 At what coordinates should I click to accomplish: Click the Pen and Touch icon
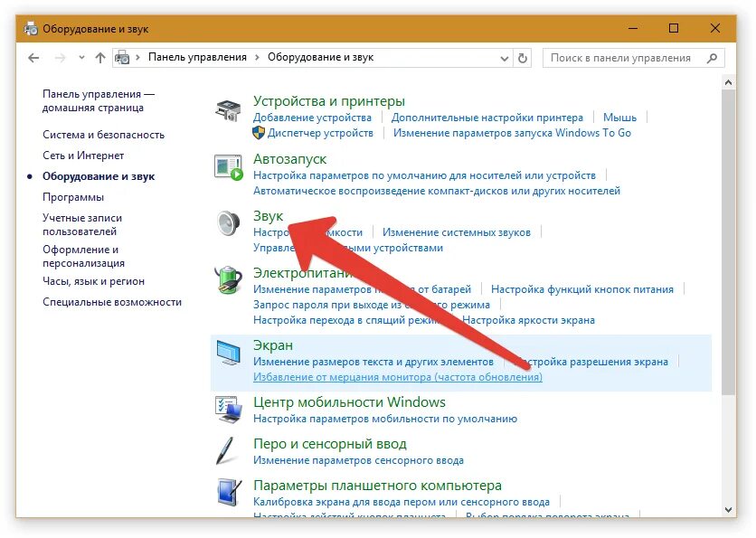pos(226,450)
